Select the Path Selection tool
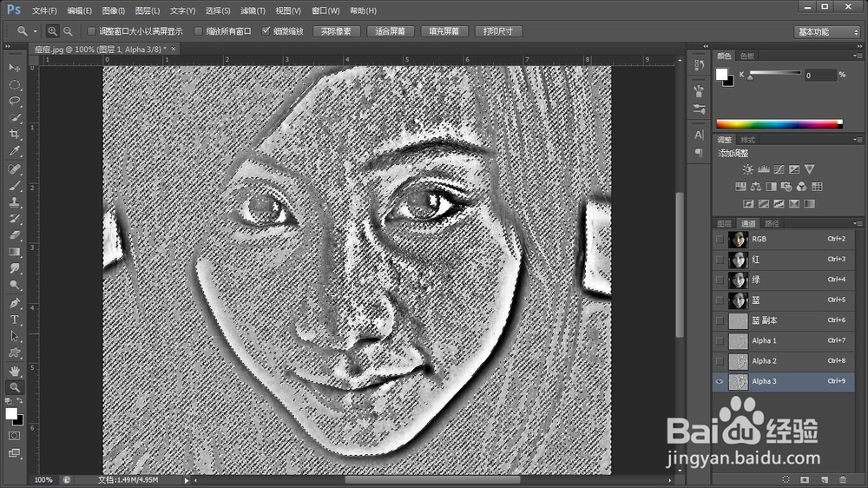Image resolution: width=868 pixels, height=488 pixels. 15,336
